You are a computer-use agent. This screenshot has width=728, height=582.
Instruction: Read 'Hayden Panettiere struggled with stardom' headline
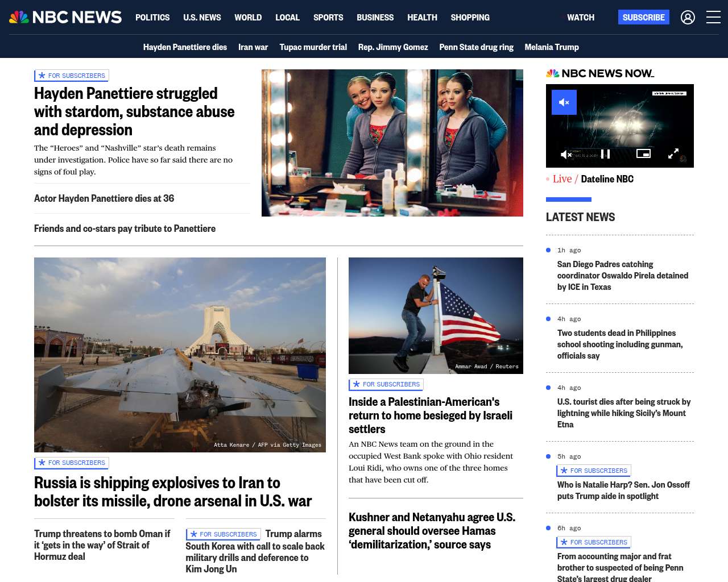click(x=134, y=111)
